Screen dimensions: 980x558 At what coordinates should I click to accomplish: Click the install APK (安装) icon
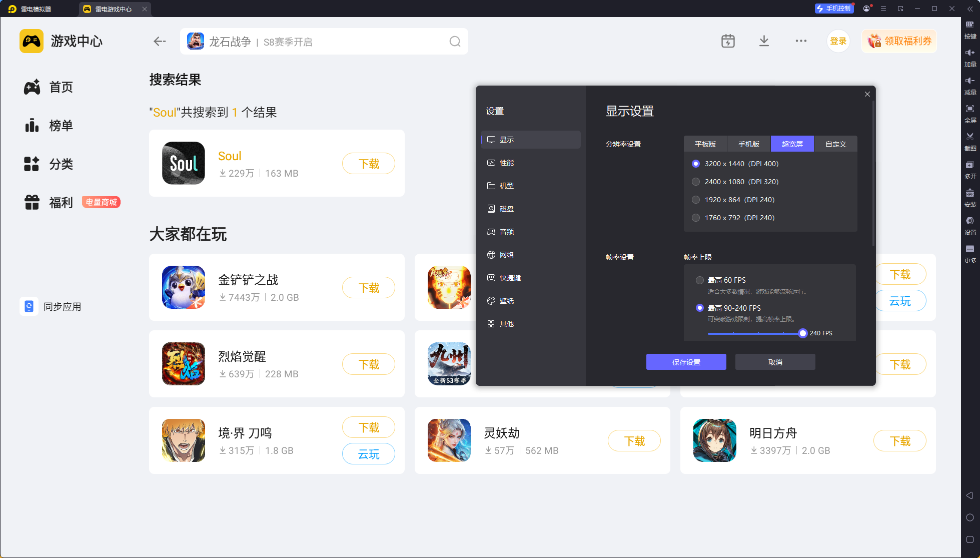pos(969,193)
